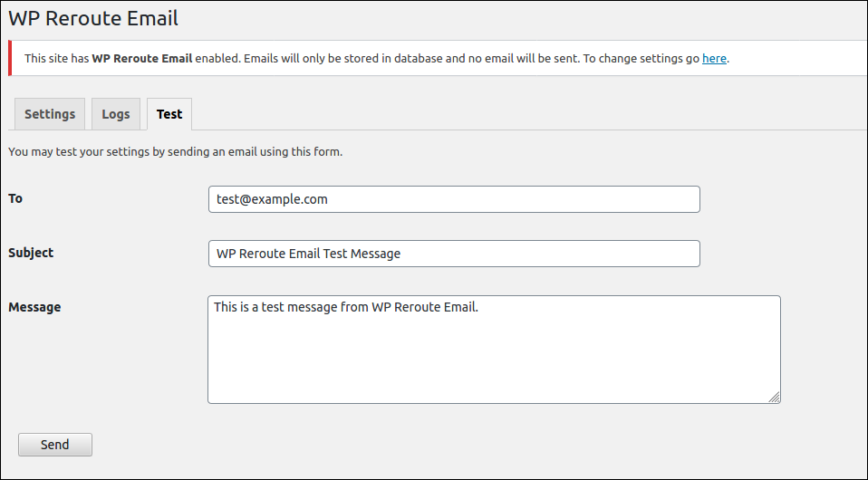
Task: Click the 'Subject' field label
Action: (x=31, y=253)
